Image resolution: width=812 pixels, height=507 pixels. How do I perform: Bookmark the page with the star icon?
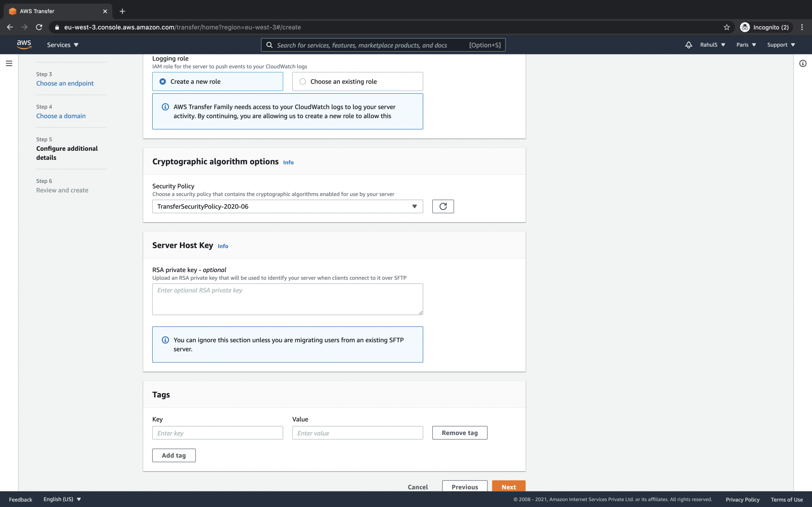point(726,27)
